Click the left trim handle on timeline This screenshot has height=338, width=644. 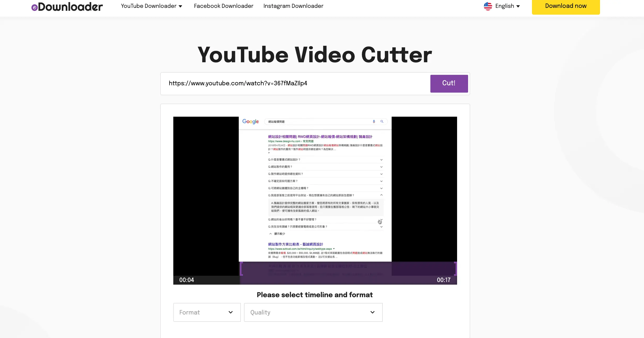pyautogui.click(x=241, y=269)
